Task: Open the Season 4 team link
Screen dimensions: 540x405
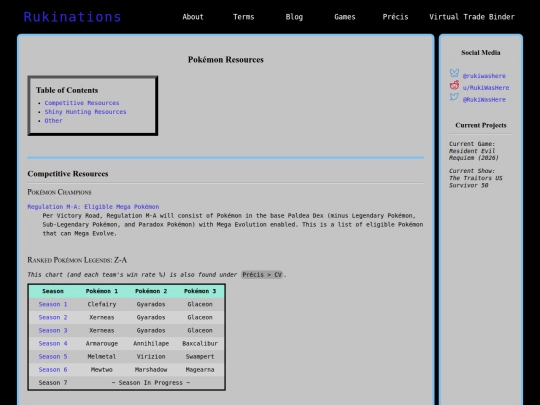Action: click(x=53, y=344)
